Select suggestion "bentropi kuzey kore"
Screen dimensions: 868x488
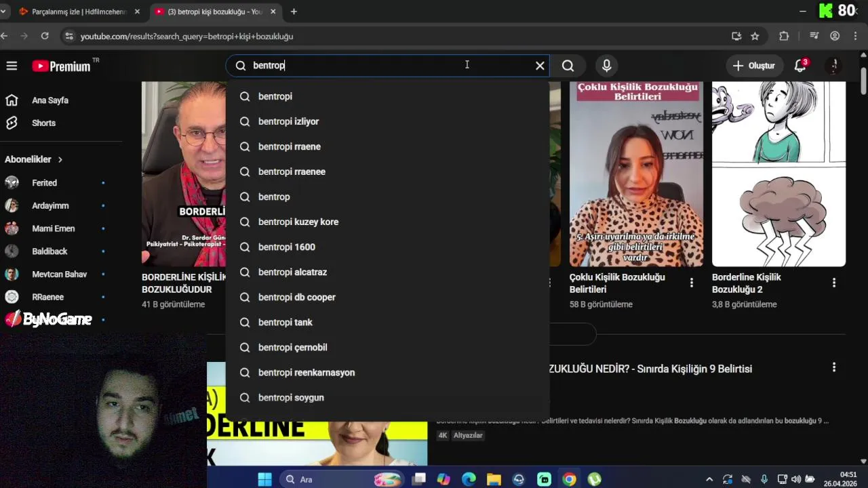pyautogui.click(x=387, y=222)
